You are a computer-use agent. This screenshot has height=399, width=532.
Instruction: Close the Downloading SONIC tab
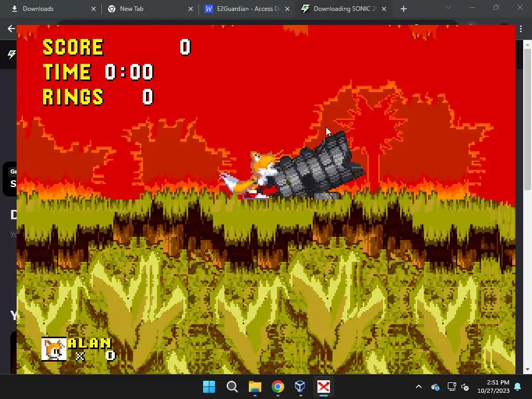coord(384,9)
